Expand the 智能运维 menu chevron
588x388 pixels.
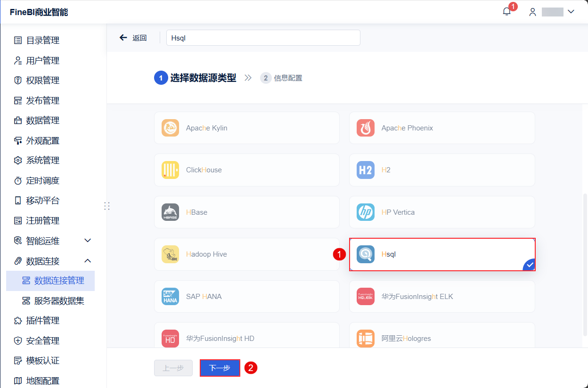click(x=88, y=241)
